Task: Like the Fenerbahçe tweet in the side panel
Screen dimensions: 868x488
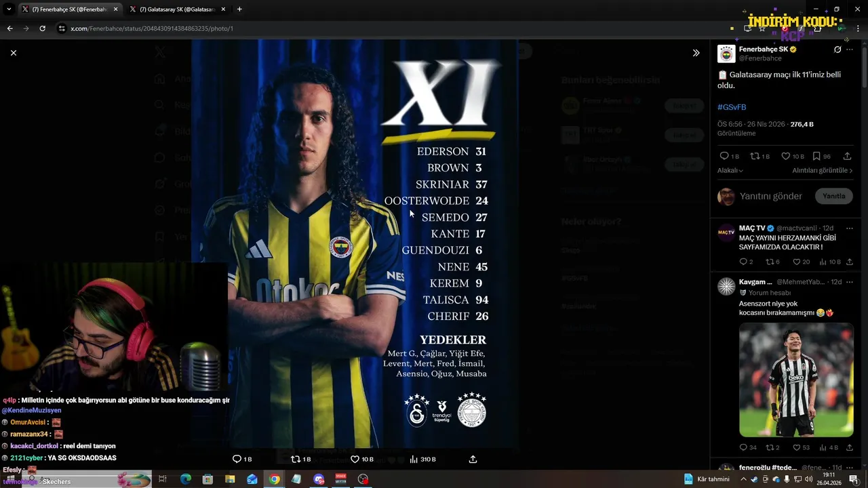Action: [x=785, y=156]
